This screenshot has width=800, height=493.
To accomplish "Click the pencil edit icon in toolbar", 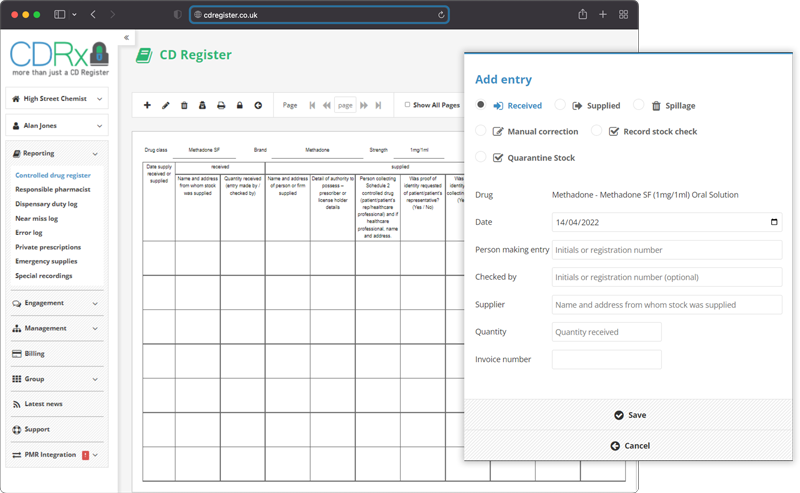I will tap(166, 105).
